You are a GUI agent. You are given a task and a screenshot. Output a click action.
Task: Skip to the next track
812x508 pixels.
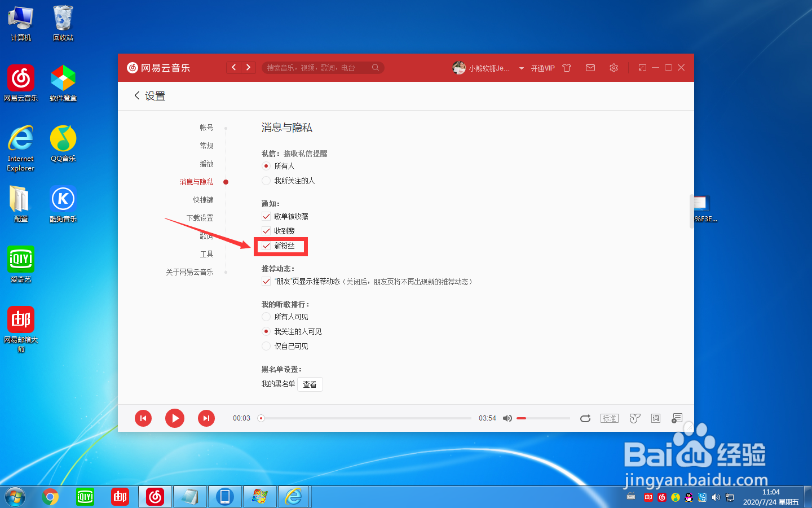[206, 418]
